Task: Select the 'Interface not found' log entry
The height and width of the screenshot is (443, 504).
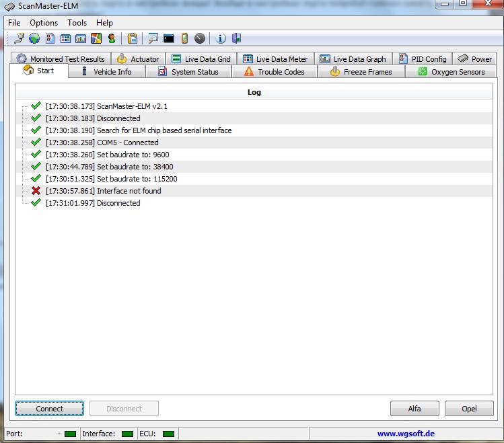Action: coord(129,191)
